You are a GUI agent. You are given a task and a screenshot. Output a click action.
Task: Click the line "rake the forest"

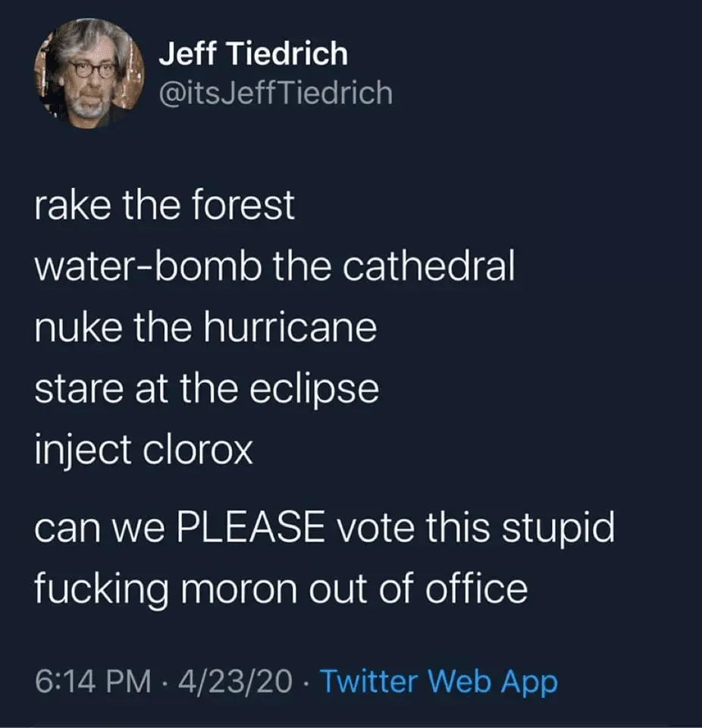[165, 206]
